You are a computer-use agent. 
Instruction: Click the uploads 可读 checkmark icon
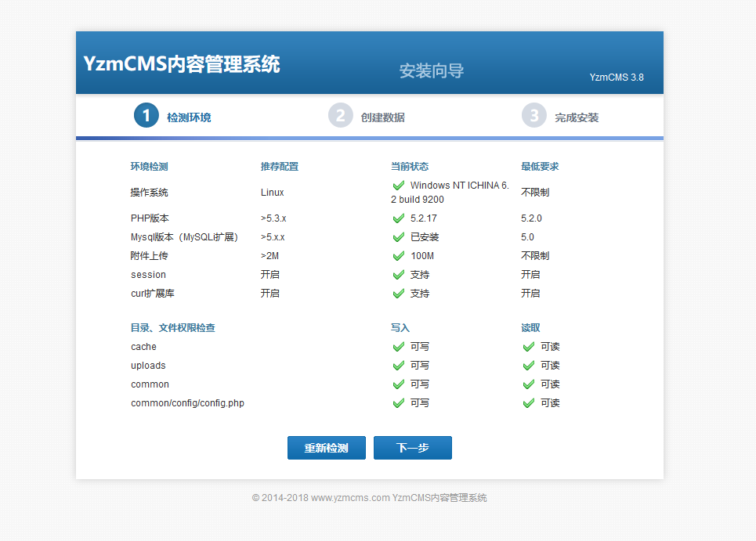pyautogui.click(x=529, y=366)
